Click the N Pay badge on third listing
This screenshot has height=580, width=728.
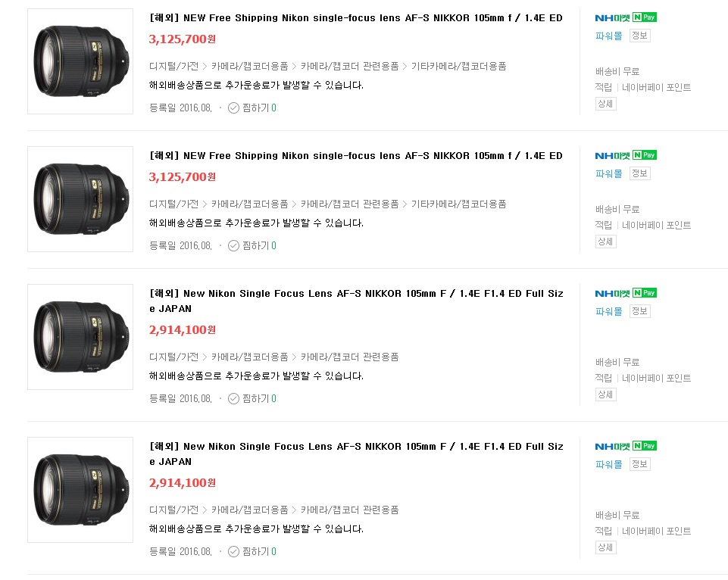point(645,293)
